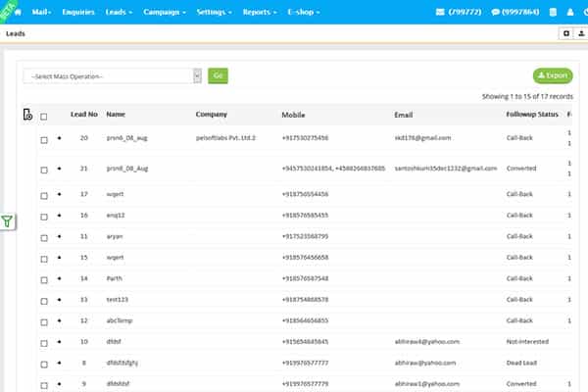
Task: Click the add lead plus icon
Action: tap(565, 32)
